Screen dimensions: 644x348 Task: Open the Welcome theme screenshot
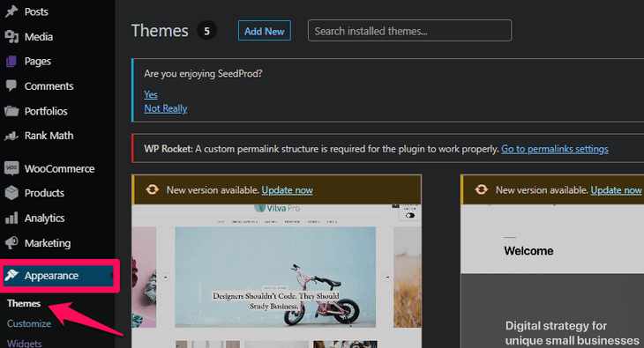point(552,276)
